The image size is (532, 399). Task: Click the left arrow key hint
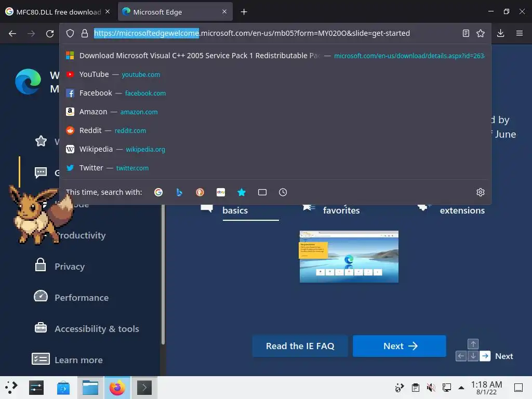(x=461, y=356)
